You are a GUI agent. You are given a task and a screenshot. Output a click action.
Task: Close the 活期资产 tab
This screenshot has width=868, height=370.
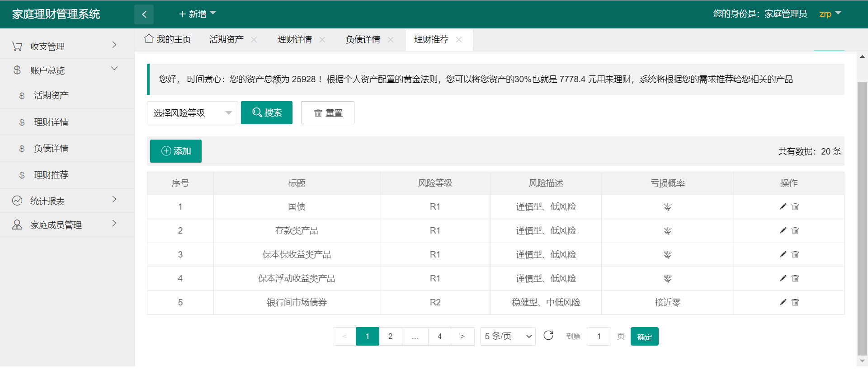(x=254, y=40)
